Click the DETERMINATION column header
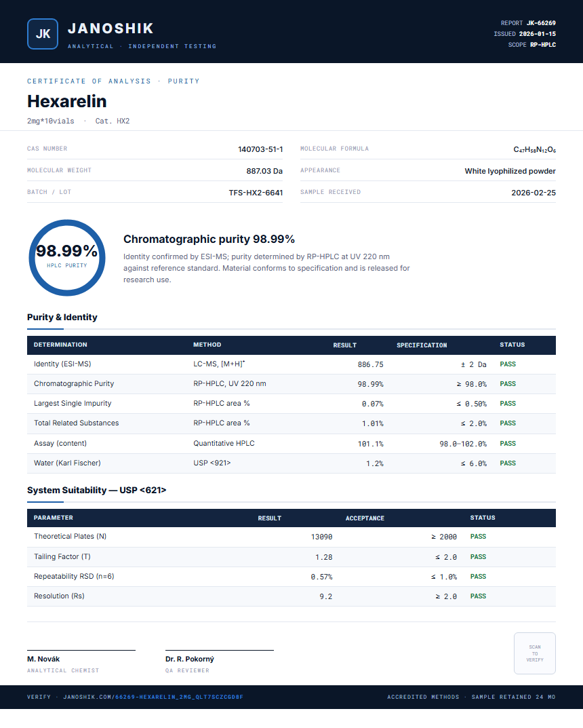 click(60, 345)
